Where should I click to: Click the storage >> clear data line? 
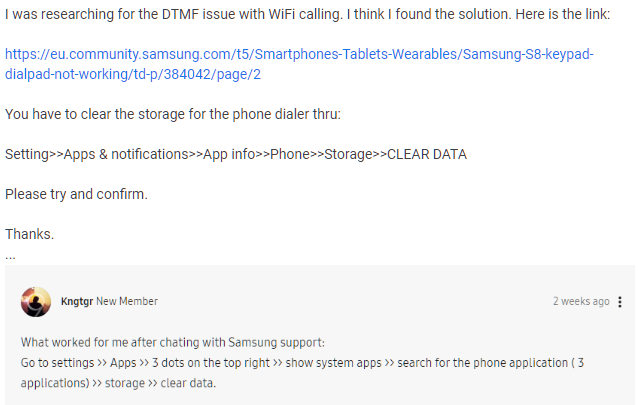(118, 383)
